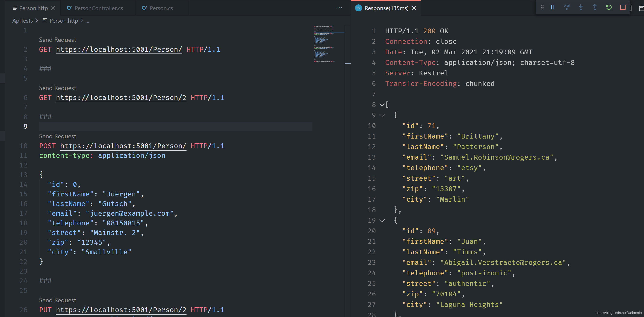This screenshot has width=644, height=317.
Task: Click the "city": "Marlin" line
Action: coord(436,199)
